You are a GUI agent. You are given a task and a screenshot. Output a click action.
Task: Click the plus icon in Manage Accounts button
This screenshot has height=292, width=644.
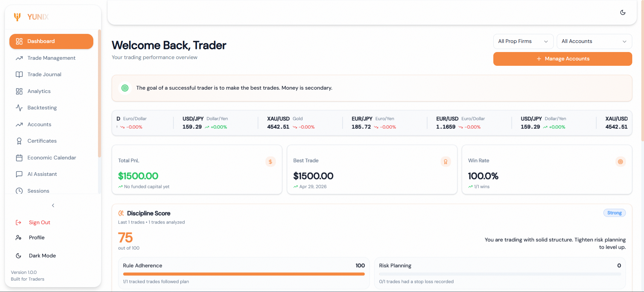539,59
